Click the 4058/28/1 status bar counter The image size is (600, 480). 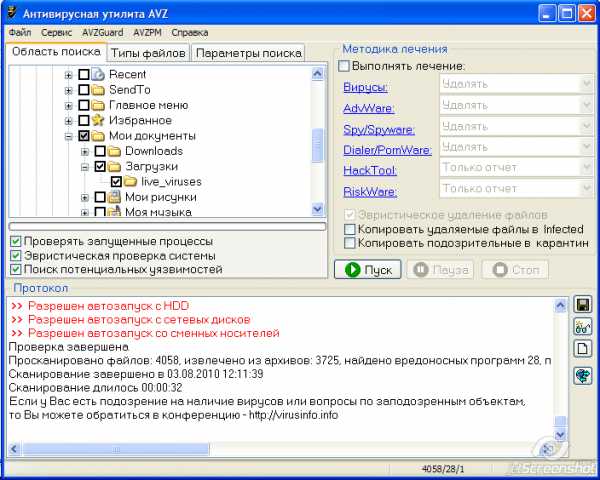[x=443, y=469]
